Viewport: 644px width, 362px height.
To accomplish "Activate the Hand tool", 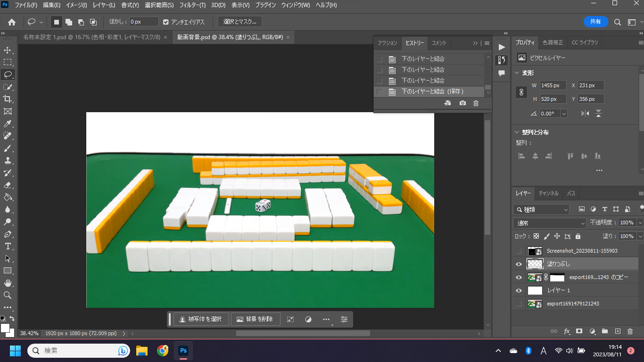I will point(8,283).
